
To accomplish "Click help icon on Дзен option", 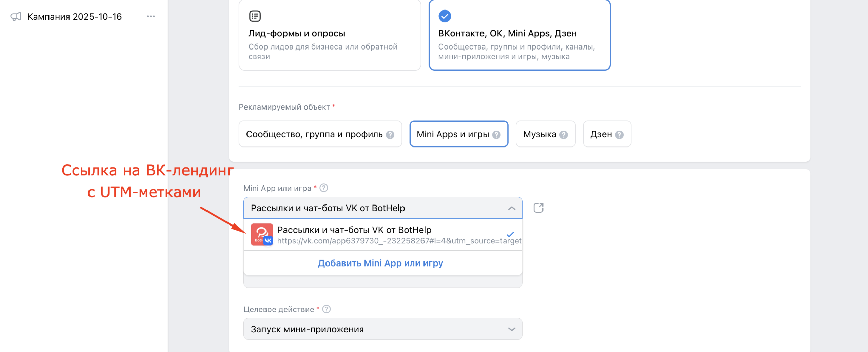I will [619, 135].
